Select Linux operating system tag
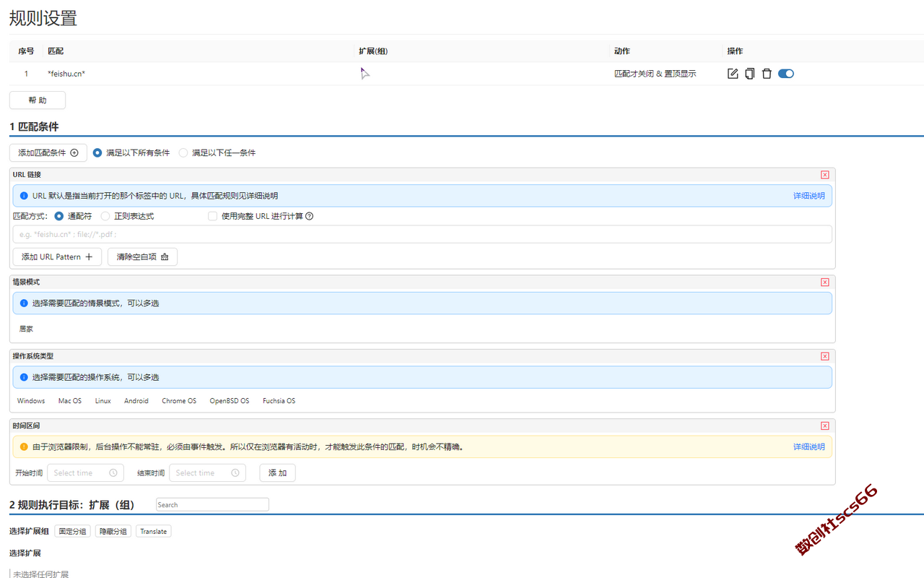 coord(103,401)
